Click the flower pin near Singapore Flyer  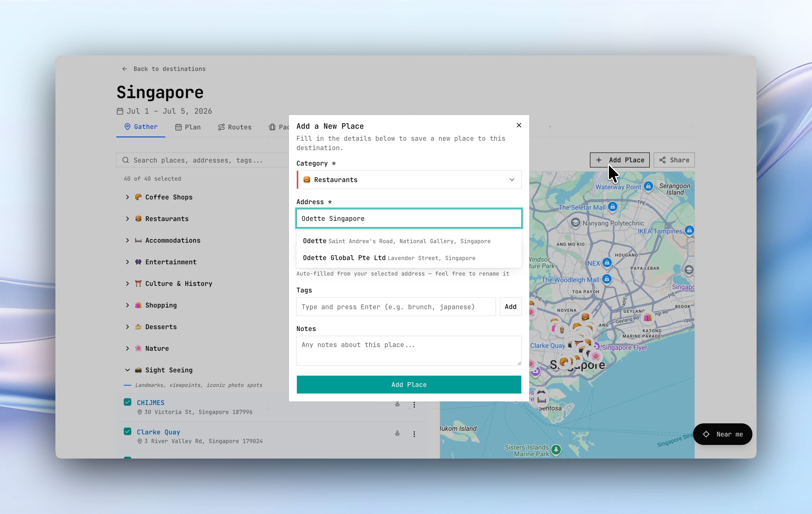596,356
